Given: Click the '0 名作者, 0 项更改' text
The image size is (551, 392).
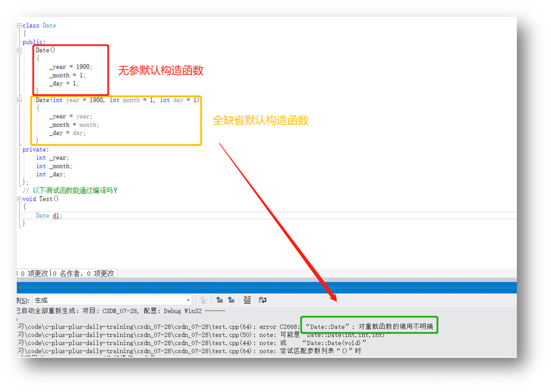Looking at the screenshot, I should point(84,274).
